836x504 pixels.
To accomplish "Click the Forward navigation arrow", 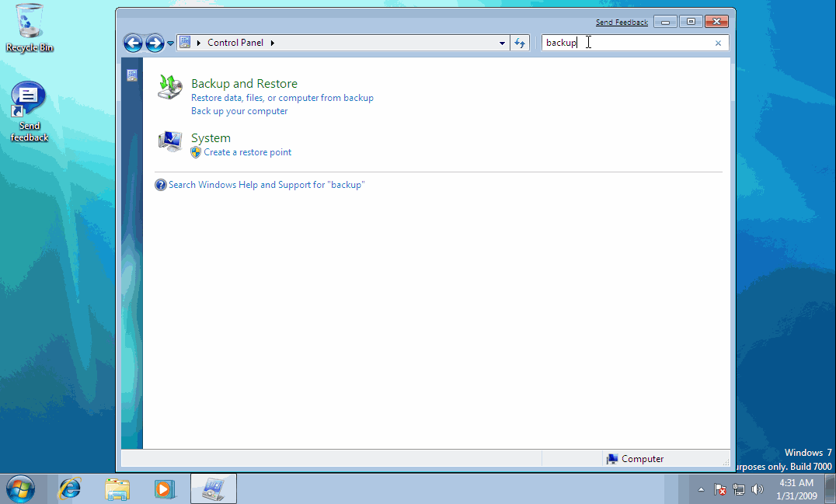I will coord(155,43).
